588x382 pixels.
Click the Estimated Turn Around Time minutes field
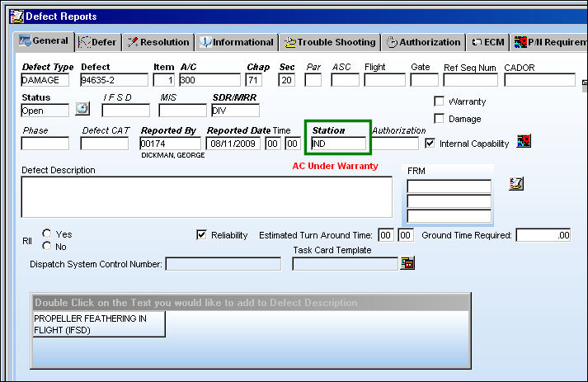[x=406, y=235]
